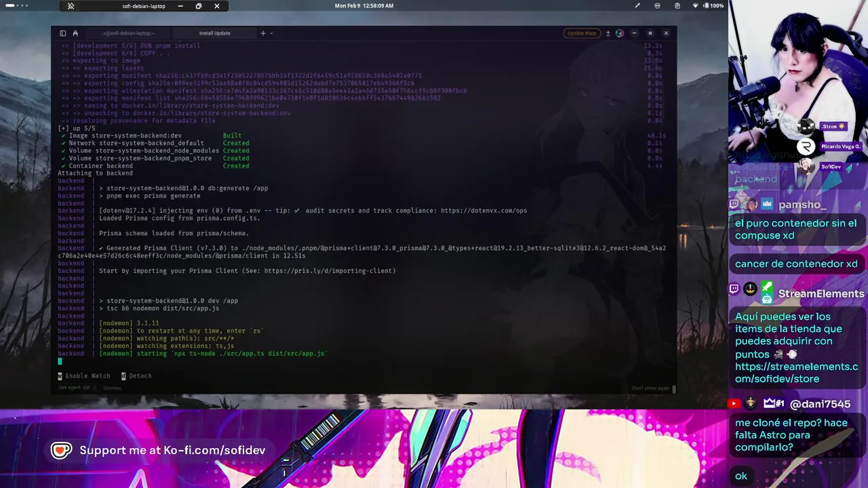Click the @dani7545 username in chat
Viewport: 868px width, 488px height.
(x=820, y=404)
